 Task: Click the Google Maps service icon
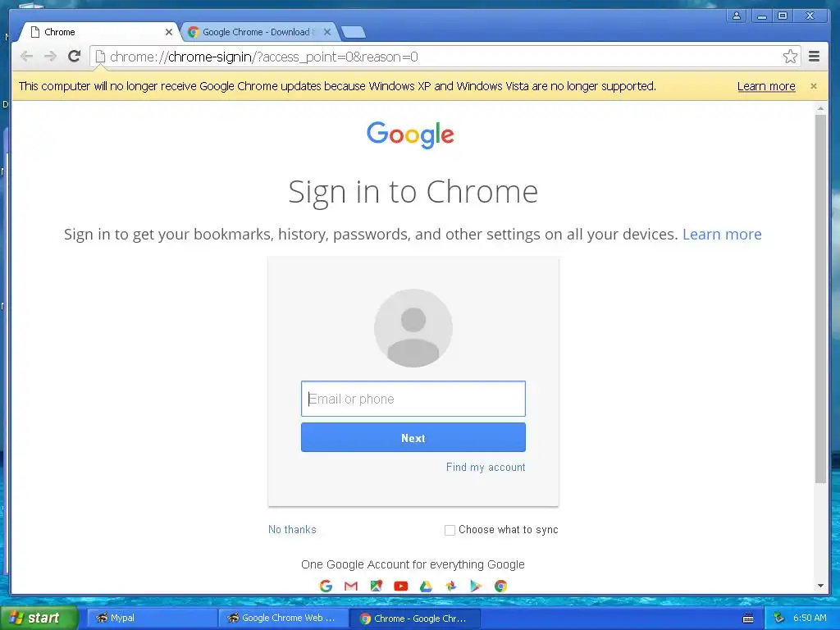click(x=376, y=586)
